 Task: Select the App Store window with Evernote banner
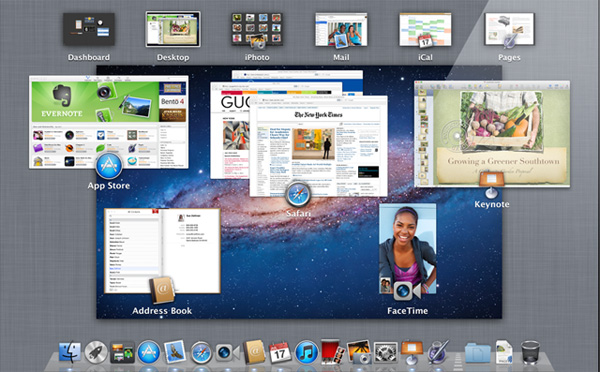click(x=109, y=122)
